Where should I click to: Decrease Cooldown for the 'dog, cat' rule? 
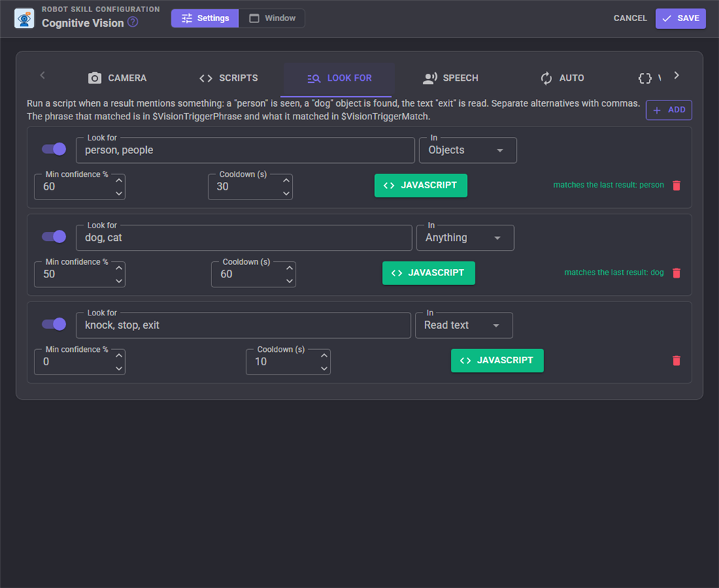[x=289, y=281]
